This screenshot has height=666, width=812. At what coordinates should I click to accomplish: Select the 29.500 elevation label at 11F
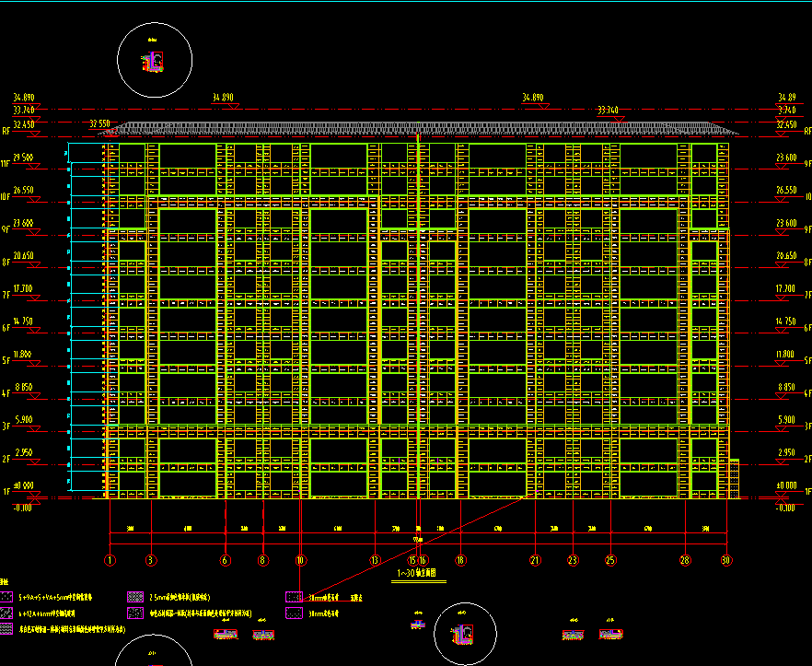[x=22, y=158]
